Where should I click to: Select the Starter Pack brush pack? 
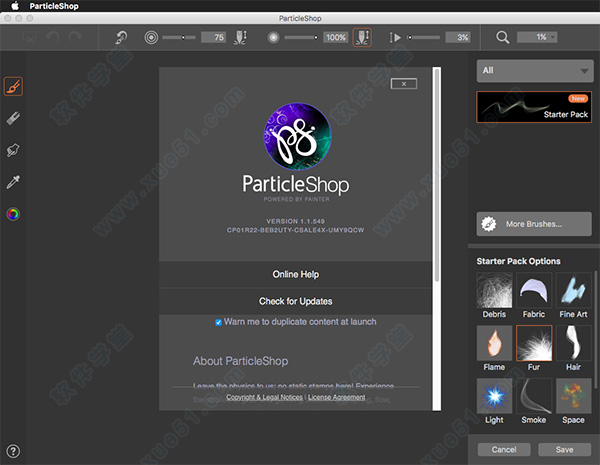click(x=534, y=107)
